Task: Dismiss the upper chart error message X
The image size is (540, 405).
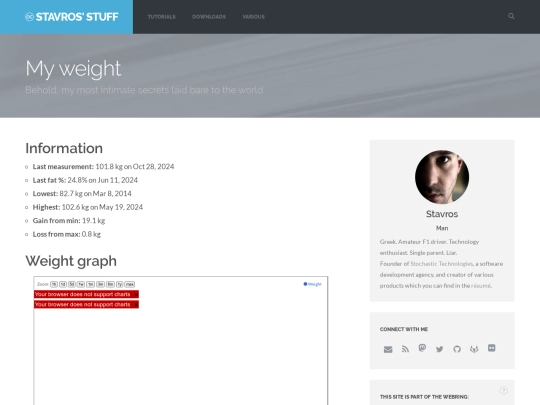Action: click(136, 294)
